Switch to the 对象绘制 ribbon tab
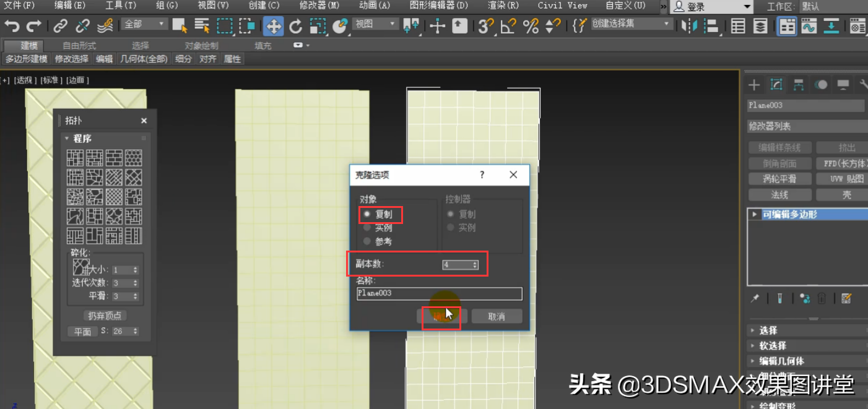The width and height of the screenshot is (868, 409). click(202, 46)
